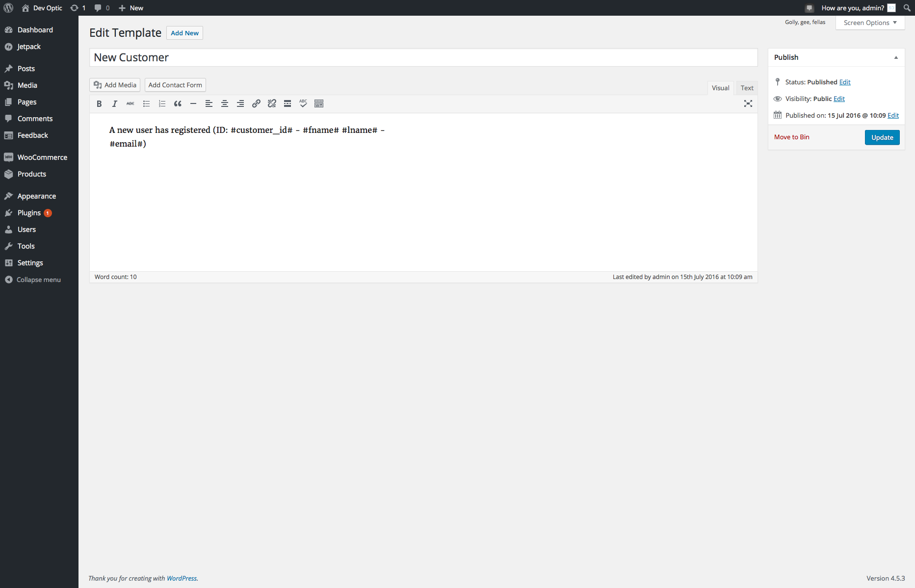Edit the Public visibility setting

[x=839, y=99]
